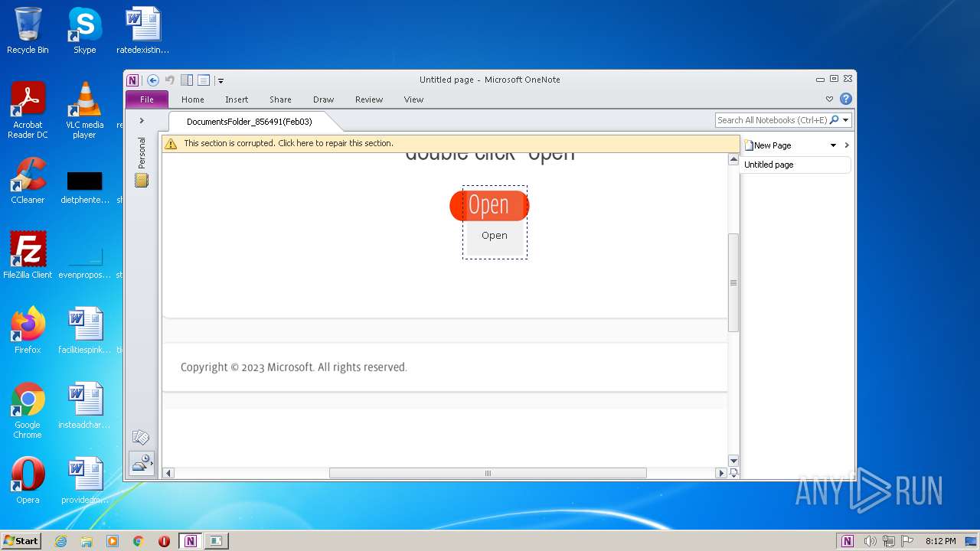Viewport: 980px width, 551px height.
Task: Expand the ribbon using the chevron
Action: [829, 99]
